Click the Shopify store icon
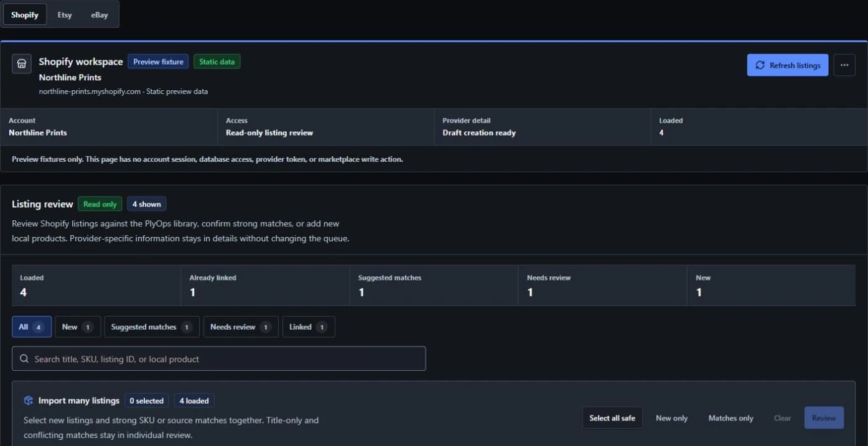 21,63
